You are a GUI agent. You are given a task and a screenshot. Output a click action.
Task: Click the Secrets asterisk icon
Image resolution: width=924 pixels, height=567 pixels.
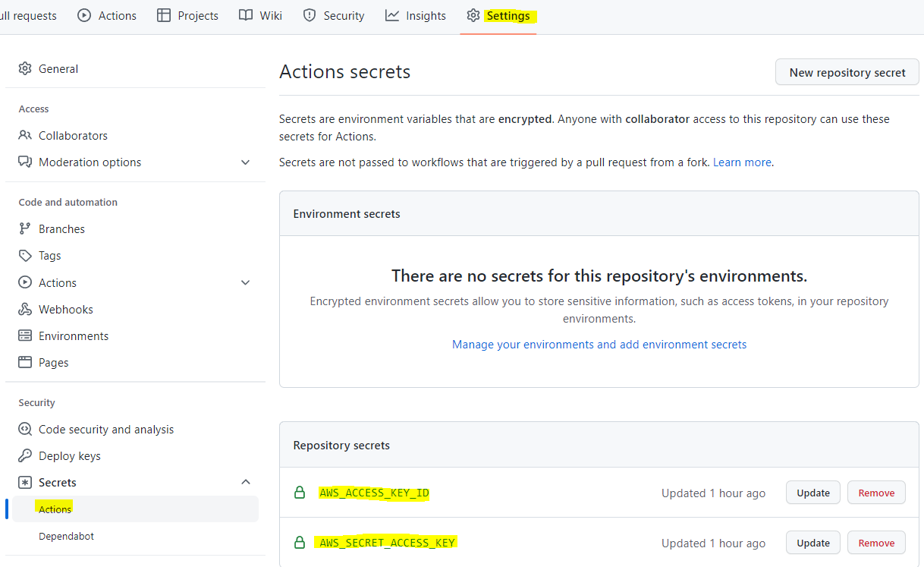(25, 482)
